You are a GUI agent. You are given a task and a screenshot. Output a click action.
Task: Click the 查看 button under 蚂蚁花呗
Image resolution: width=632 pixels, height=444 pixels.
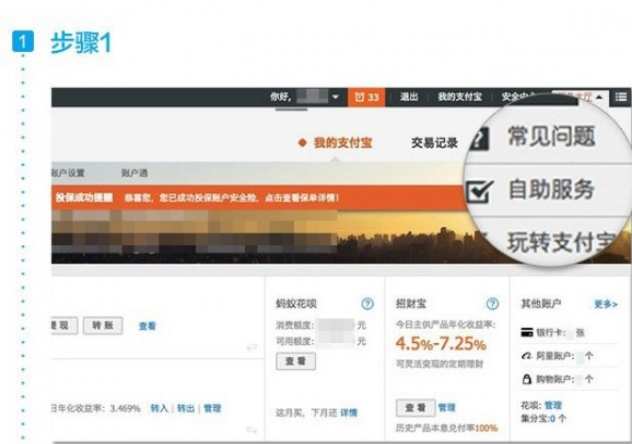pyautogui.click(x=296, y=361)
